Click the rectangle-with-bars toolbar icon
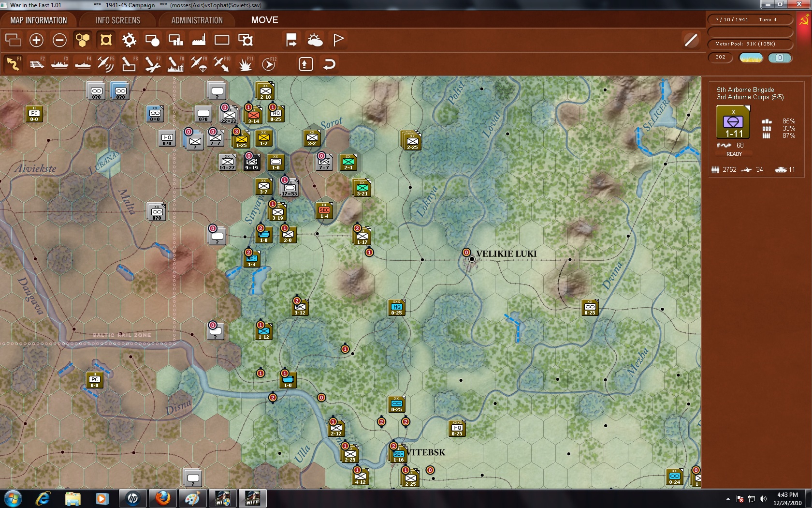 [175, 40]
